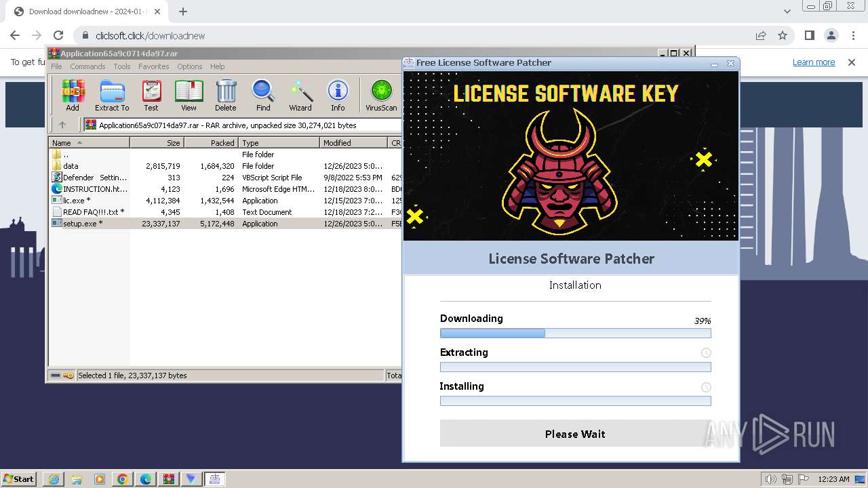Show archive Info
The height and width of the screenshot is (488, 868).
338,96
